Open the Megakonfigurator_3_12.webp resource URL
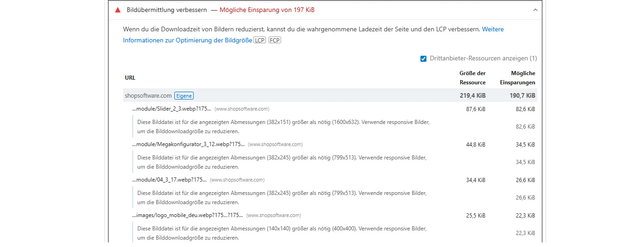644x247 pixels. [188, 144]
